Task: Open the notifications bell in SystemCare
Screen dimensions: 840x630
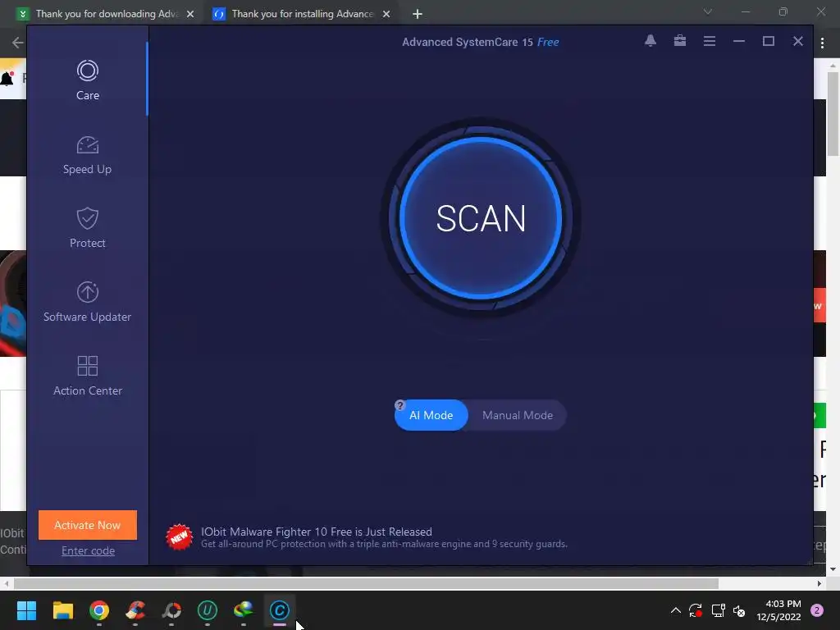Action: click(x=651, y=41)
